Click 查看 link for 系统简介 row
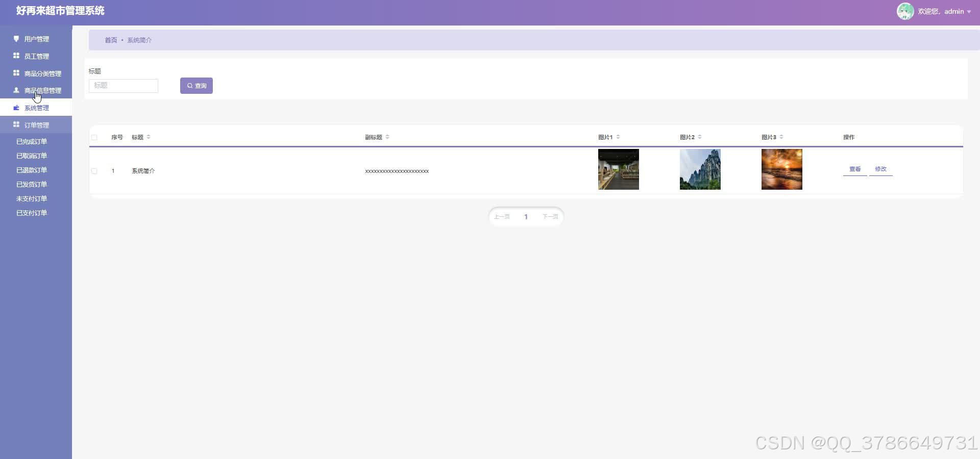 (x=855, y=169)
